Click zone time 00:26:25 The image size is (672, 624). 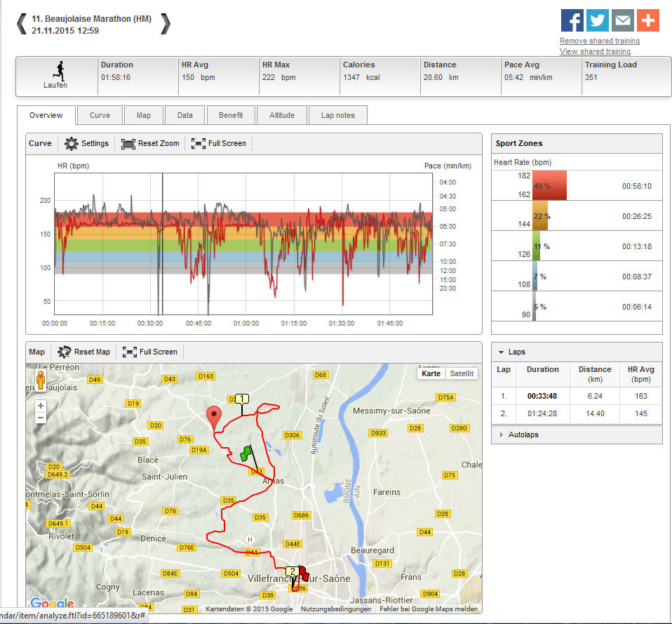pos(636,216)
